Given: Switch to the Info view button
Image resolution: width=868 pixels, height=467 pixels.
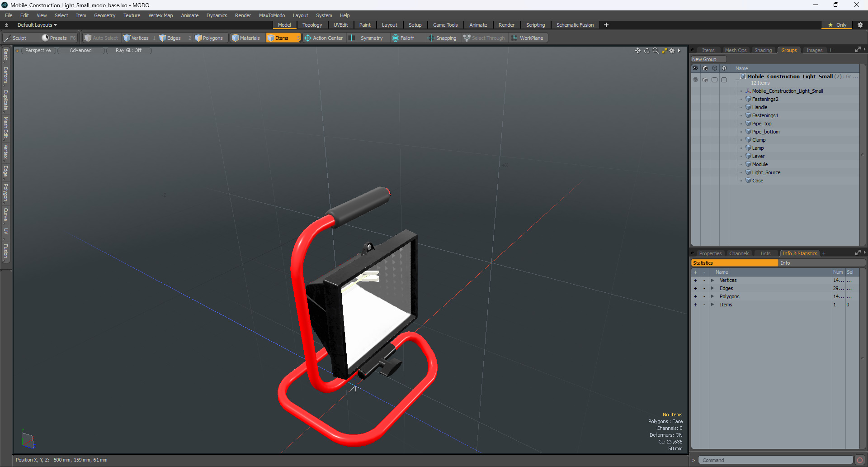Looking at the screenshot, I should (x=822, y=263).
